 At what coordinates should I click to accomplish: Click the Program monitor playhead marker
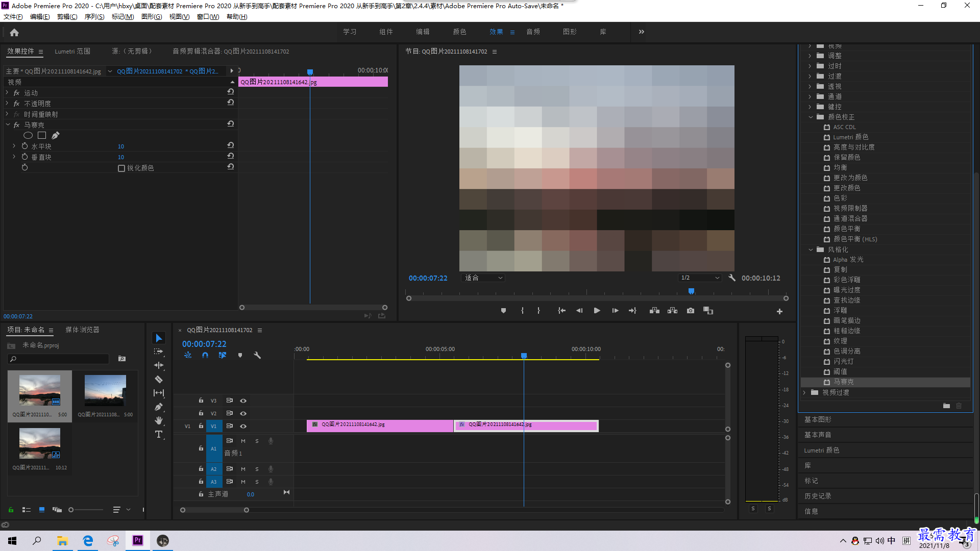691,291
